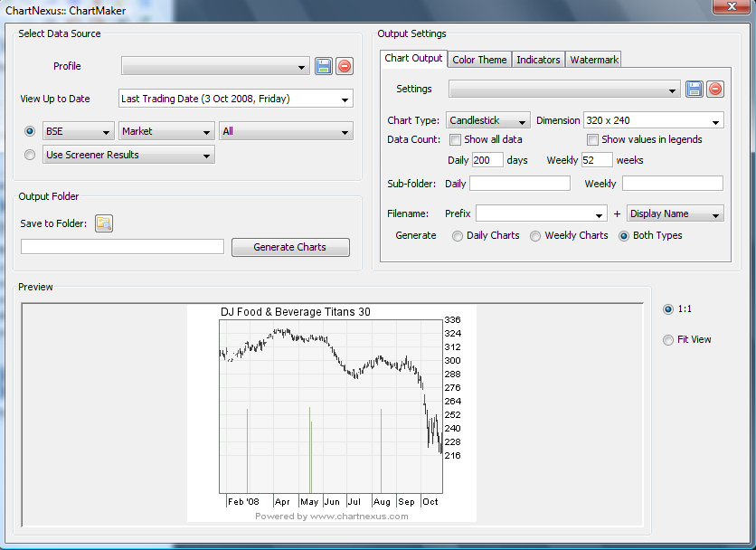This screenshot has height=550, width=756.
Task: Open the View Up to Date dropdown
Action: [235, 99]
